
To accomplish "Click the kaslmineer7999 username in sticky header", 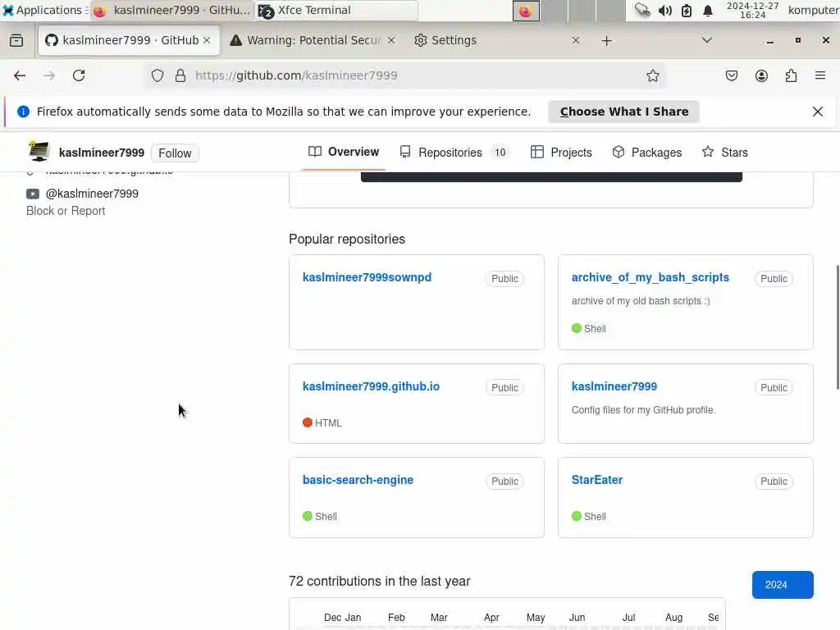I will (x=102, y=153).
